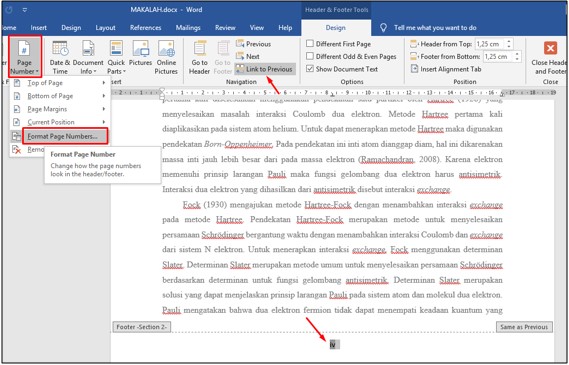Edit the Header from Top value
The height and width of the screenshot is (365, 569).
tap(489, 44)
